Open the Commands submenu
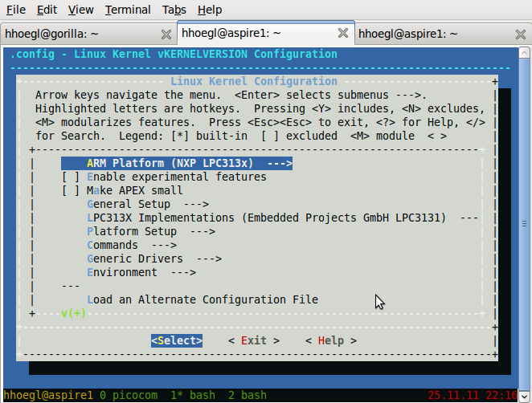Screen dimensions: 532x403 [132, 245]
